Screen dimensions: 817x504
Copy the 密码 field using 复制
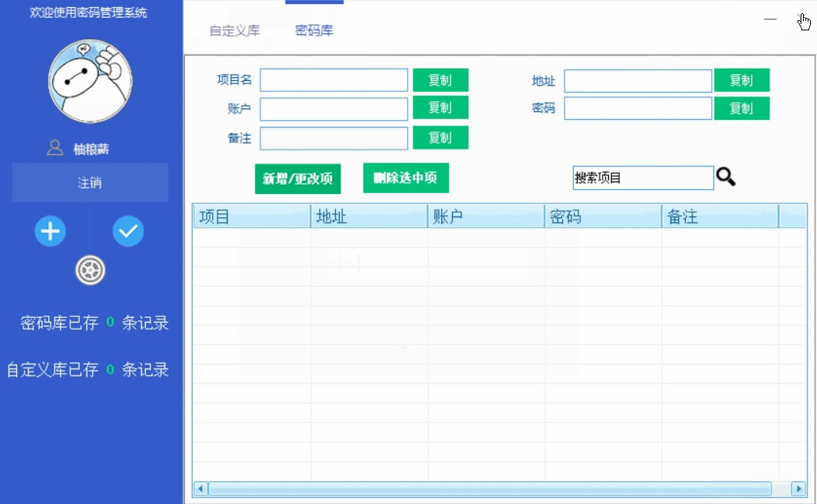pyautogui.click(x=741, y=108)
